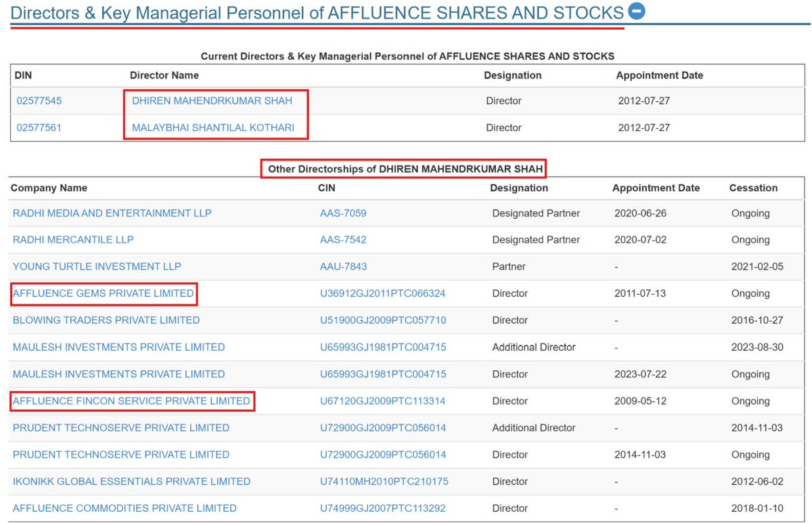Click cessation date 2012-06-02
This screenshot has width=812, height=524.
(757, 481)
